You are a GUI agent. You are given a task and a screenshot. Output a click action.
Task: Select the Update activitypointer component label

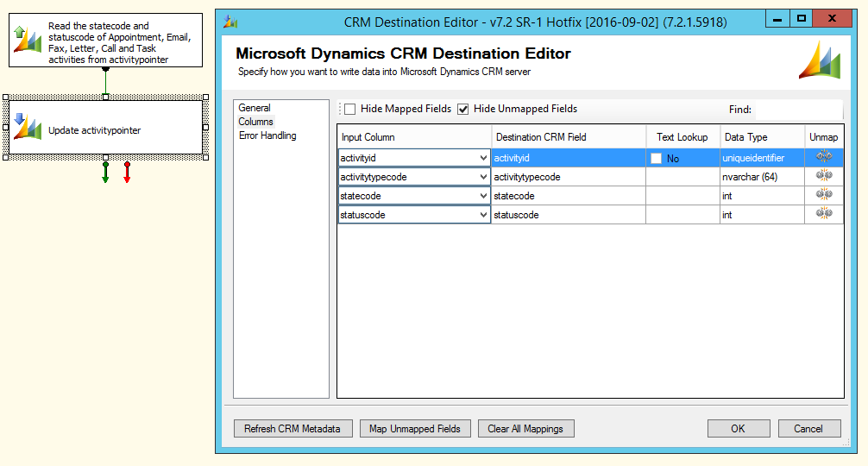coord(95,130)
